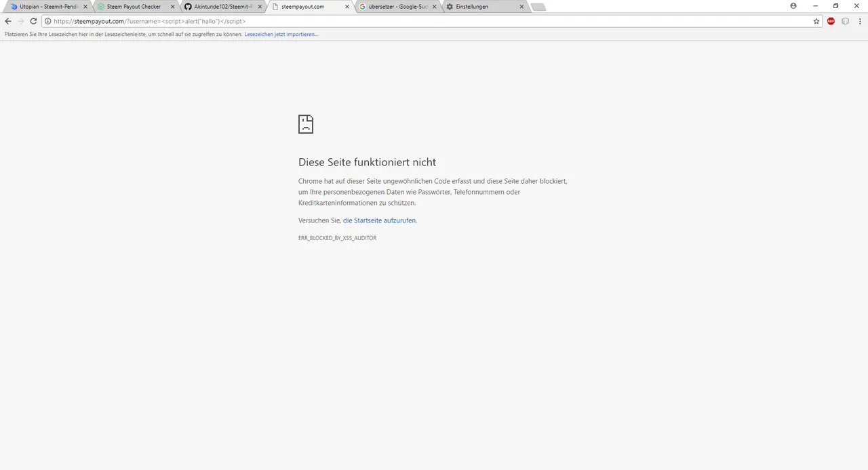This screenshot has height=470, width=868.
Task: Click the URL address bar
Action: 431,21
